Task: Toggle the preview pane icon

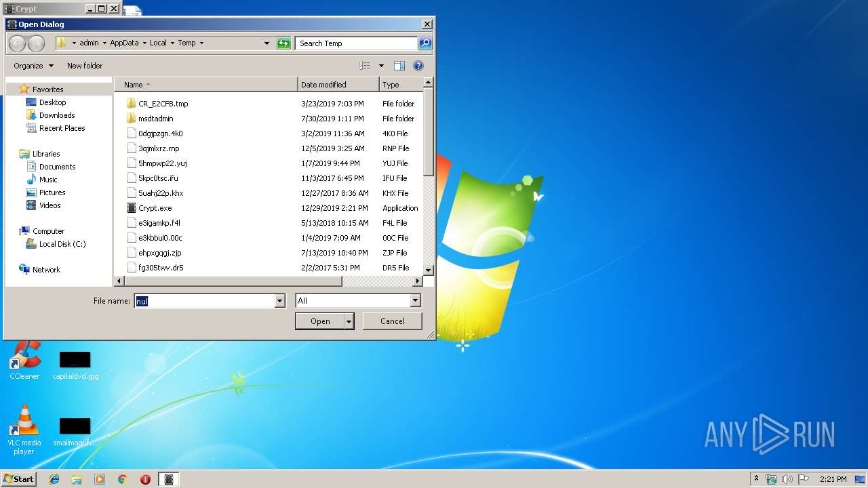Action: coord(399,66)
